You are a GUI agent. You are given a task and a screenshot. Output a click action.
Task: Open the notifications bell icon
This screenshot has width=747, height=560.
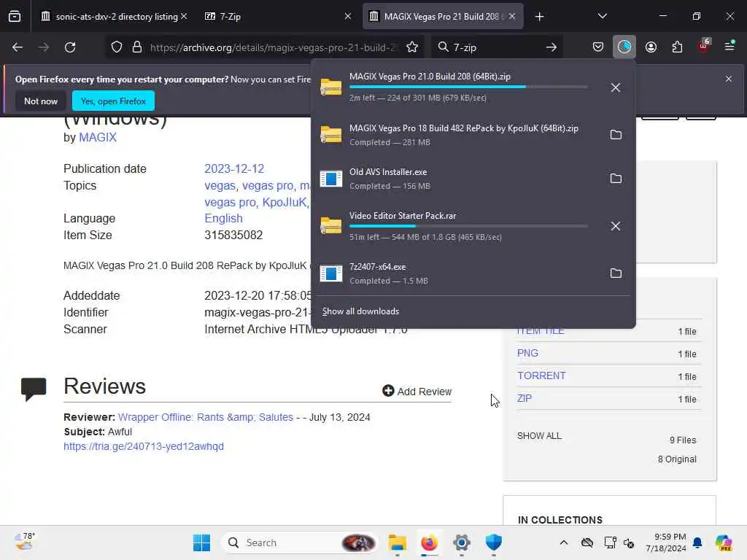point(697,542)
